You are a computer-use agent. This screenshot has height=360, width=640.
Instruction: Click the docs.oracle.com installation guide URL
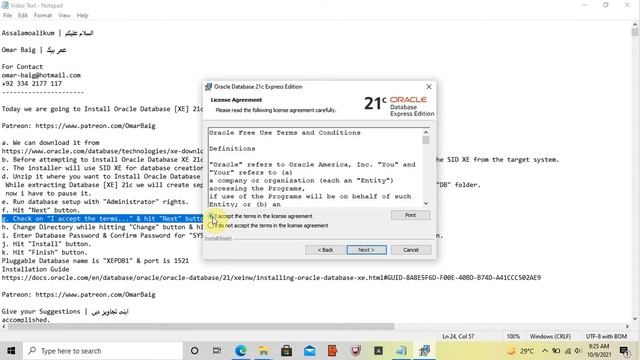point(271,278)
